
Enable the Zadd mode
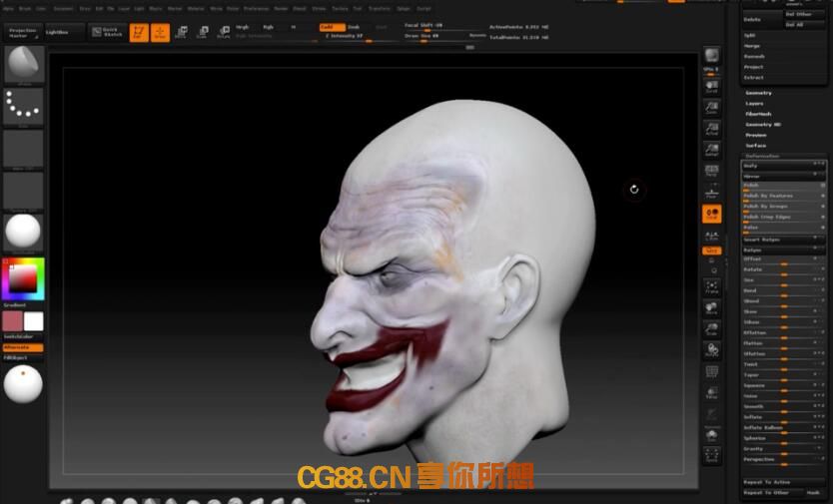tap(332, 27)
